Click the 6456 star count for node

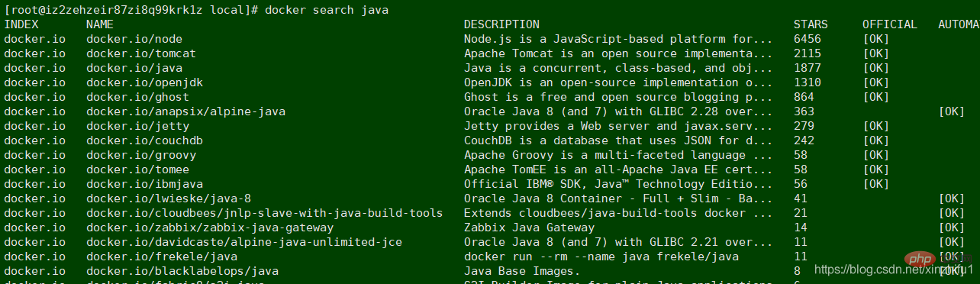tap(808, 39)
